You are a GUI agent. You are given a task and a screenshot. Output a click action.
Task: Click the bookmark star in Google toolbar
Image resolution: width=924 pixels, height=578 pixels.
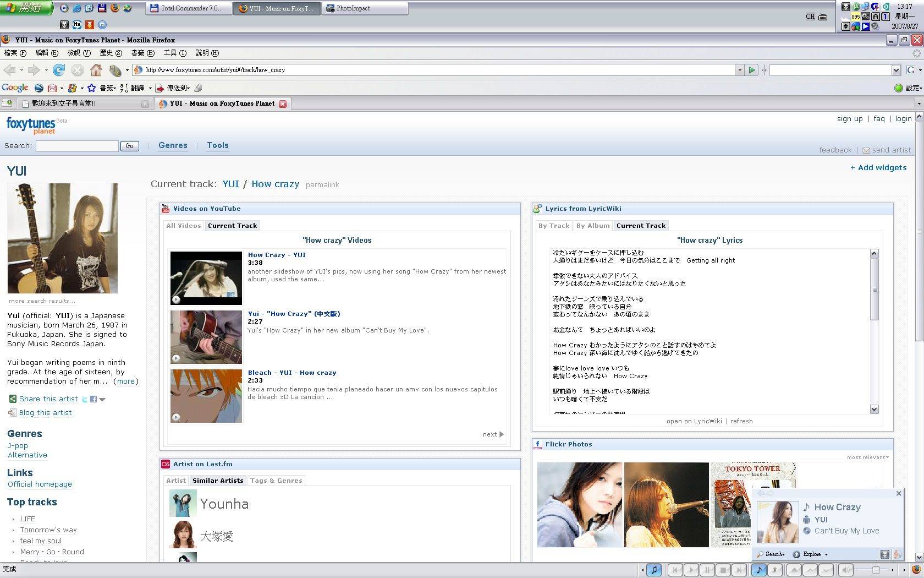coord(91,88)
